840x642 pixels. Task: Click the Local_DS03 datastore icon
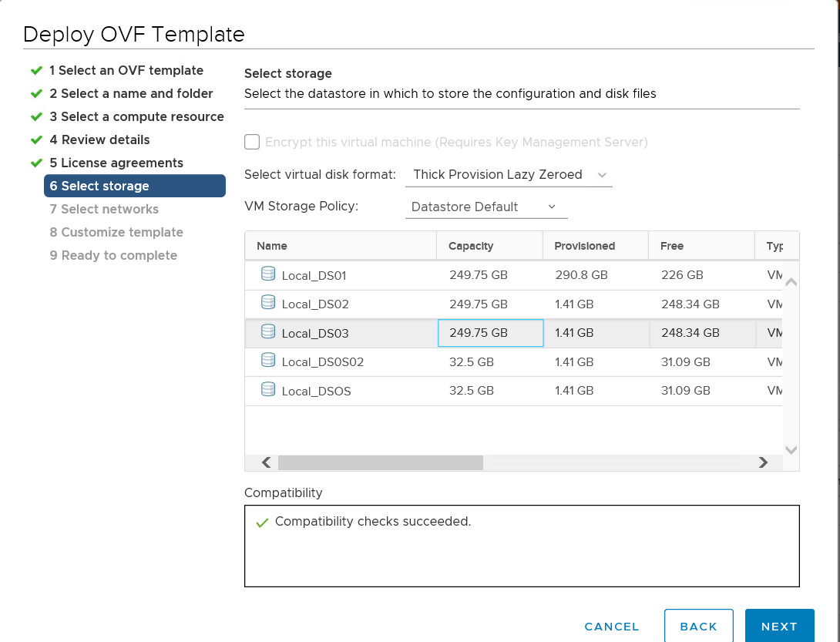pos(268,332)
